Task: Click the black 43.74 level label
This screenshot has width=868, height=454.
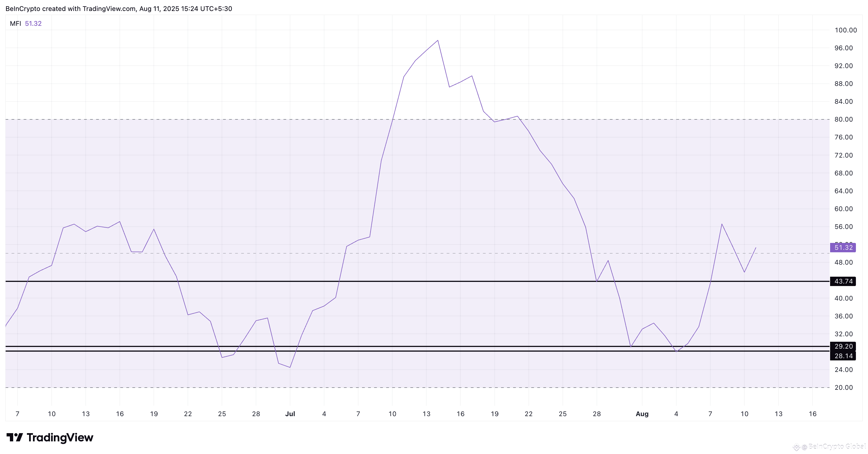Action: point(843,281)
